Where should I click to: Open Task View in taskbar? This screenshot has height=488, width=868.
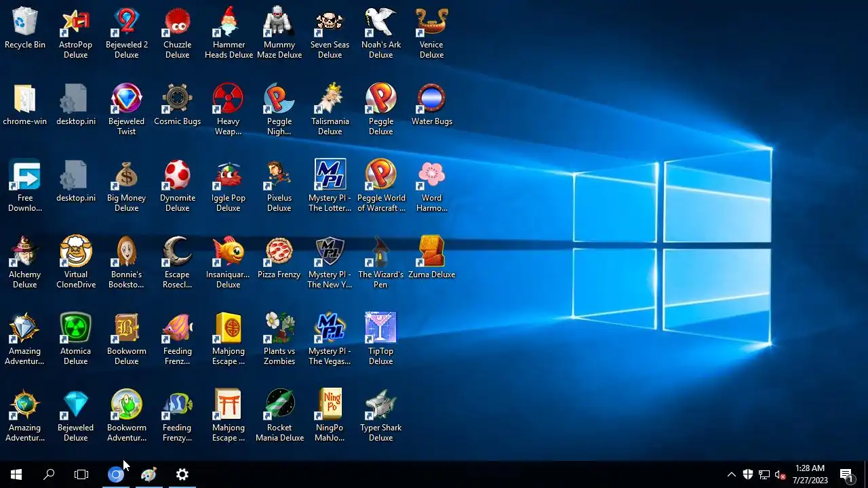click(81, 474)
